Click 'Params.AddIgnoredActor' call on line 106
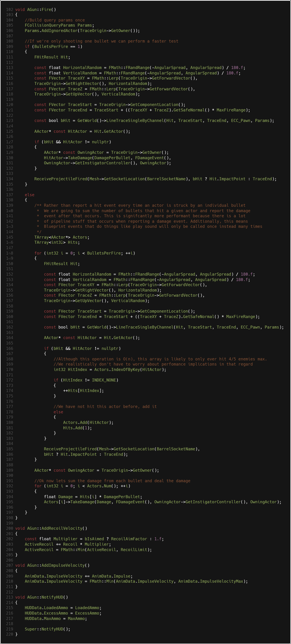Image resolution: width=291 pixels, height=644 pixels. tap(51, 30)
